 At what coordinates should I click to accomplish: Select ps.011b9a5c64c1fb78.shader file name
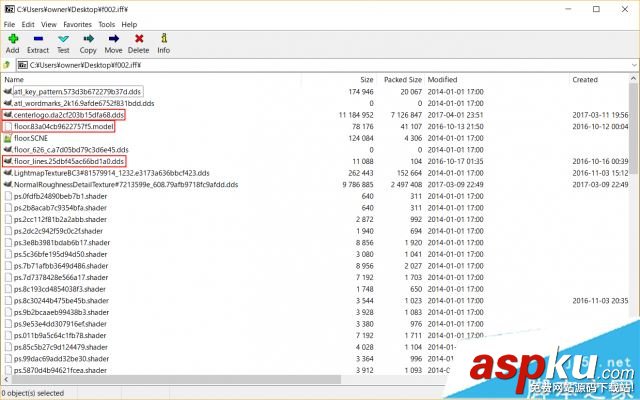60,336
